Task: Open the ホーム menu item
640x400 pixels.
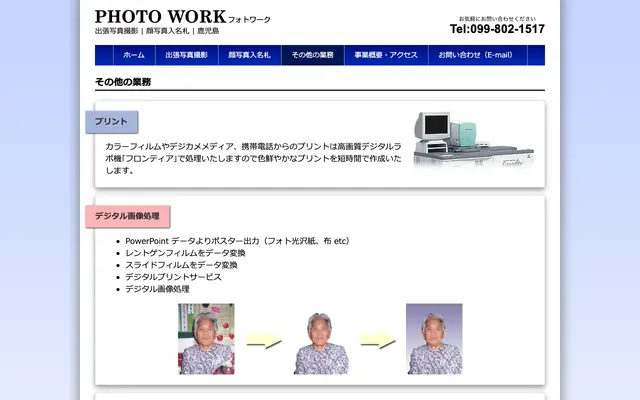Action: coord(134,55)
